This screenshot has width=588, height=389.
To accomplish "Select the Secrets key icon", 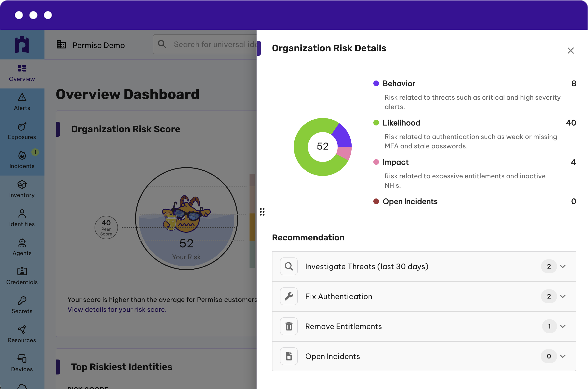I will (x=22, y=301).
